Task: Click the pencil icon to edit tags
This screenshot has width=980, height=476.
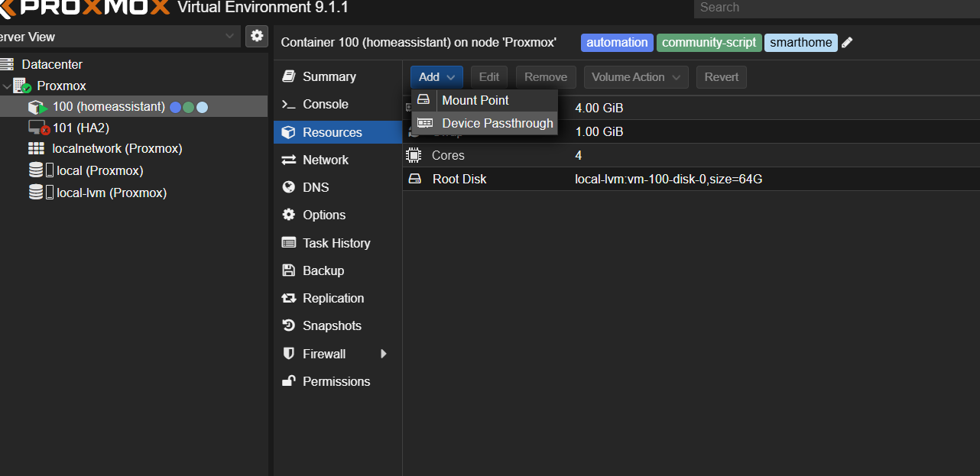Action: tap(847, 43)
